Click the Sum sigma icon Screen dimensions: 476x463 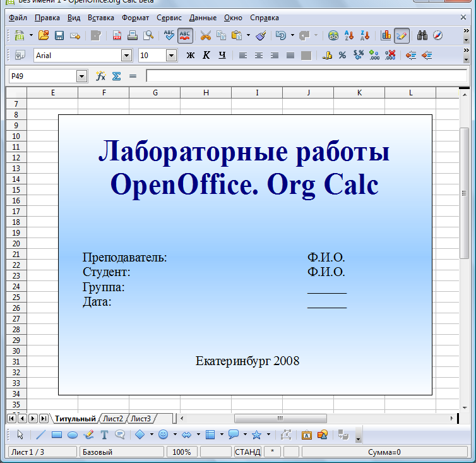point(117,76)
